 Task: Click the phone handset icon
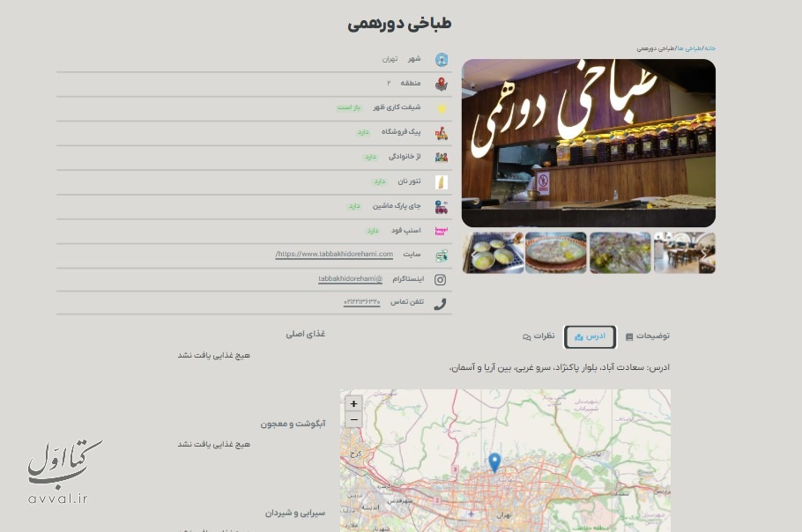[441, 304]
